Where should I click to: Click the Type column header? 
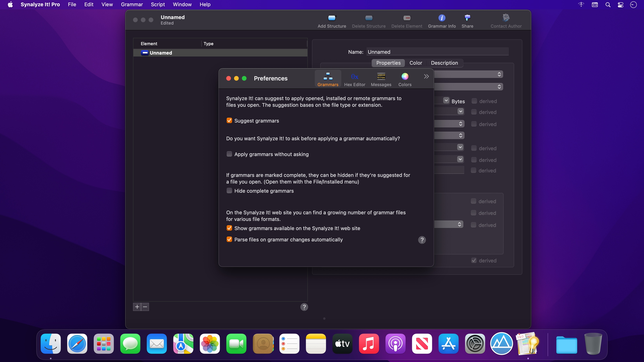(254, 44)
